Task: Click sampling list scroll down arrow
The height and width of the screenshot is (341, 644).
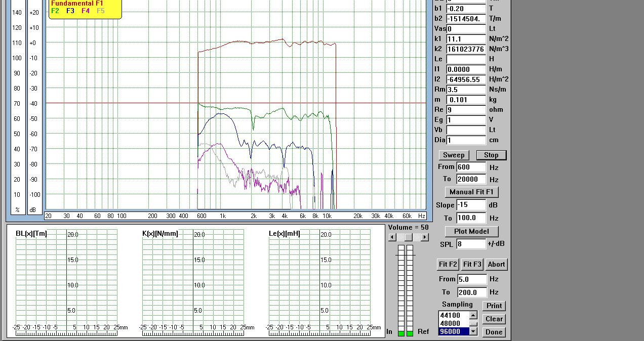Action: [x=473, y=331]
